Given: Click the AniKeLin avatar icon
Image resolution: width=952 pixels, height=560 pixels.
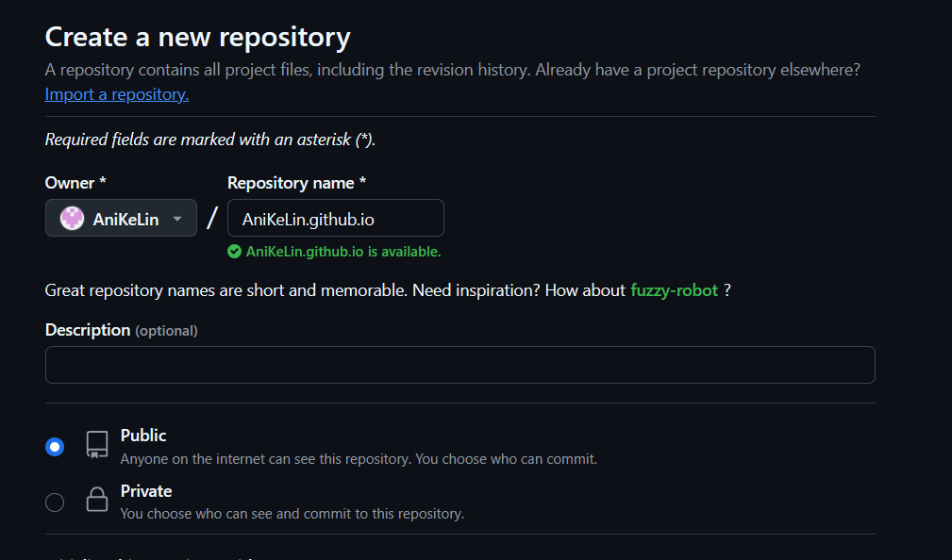Looking at the screenshot, I should 71,219.
